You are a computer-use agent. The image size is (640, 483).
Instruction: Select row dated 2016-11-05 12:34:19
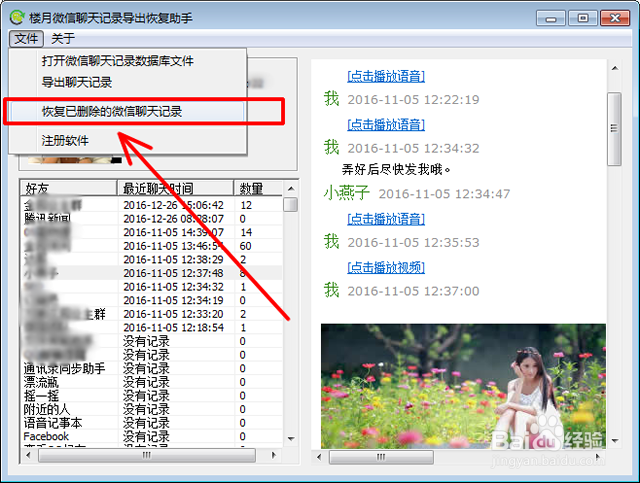point(151,300)
